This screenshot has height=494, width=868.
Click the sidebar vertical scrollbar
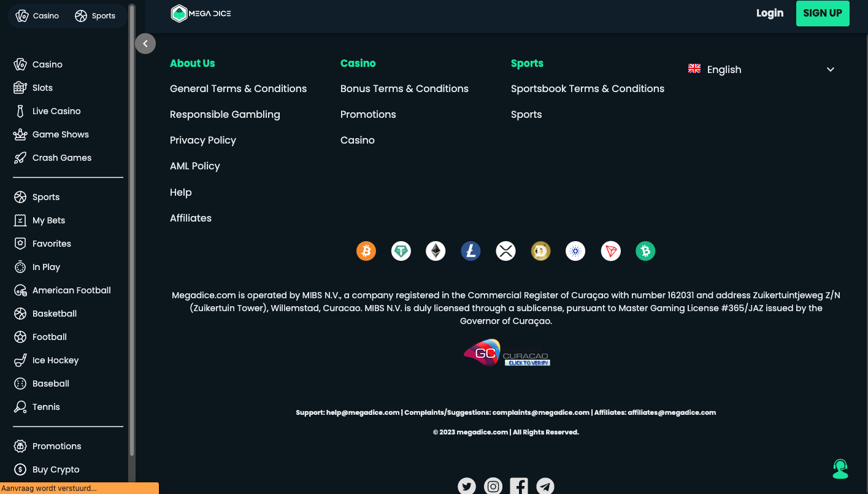tap(132, 230)
